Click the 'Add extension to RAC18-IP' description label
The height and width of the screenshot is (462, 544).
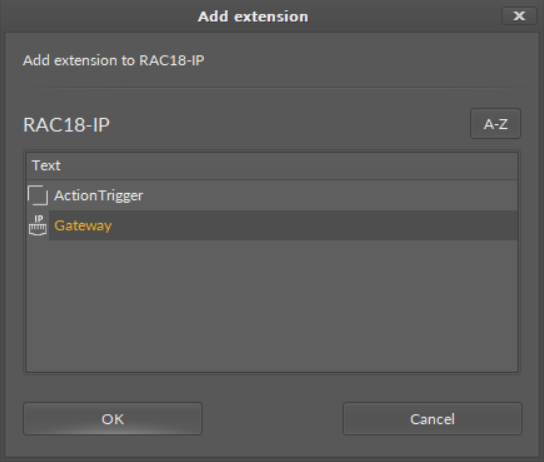[x=113, y=60]
